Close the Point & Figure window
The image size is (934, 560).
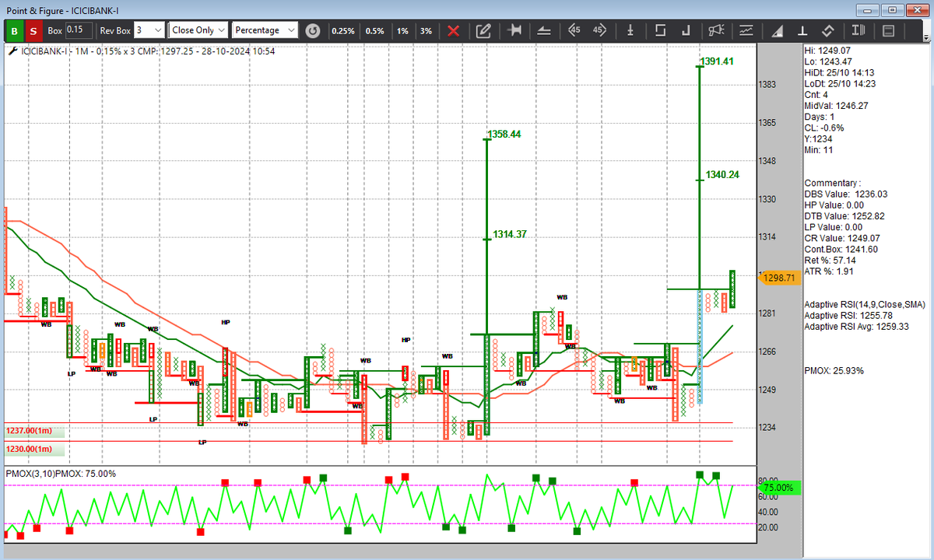pos(916,10)
